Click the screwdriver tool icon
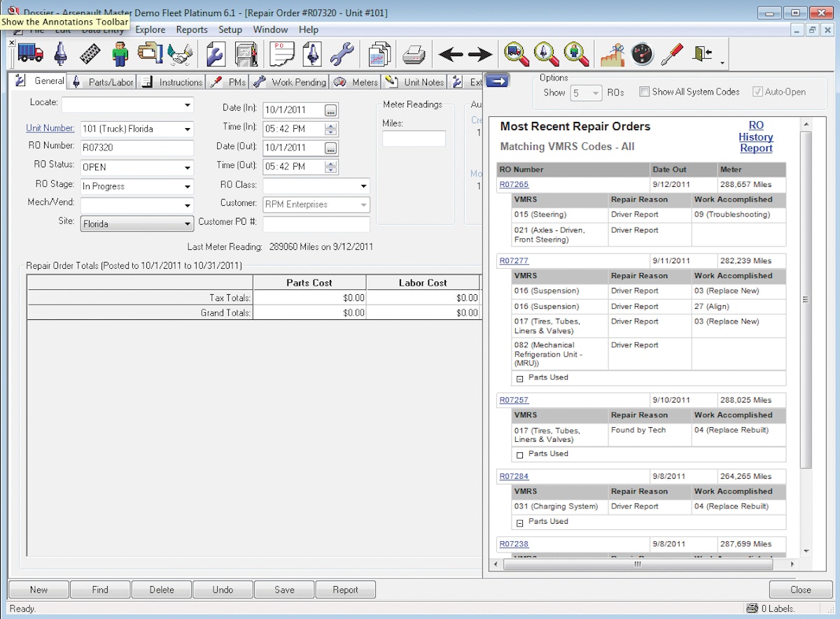 672,54
